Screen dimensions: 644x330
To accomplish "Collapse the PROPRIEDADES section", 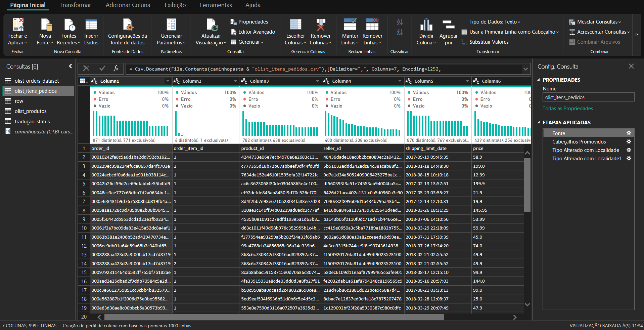I will click(x=539, y=80).
